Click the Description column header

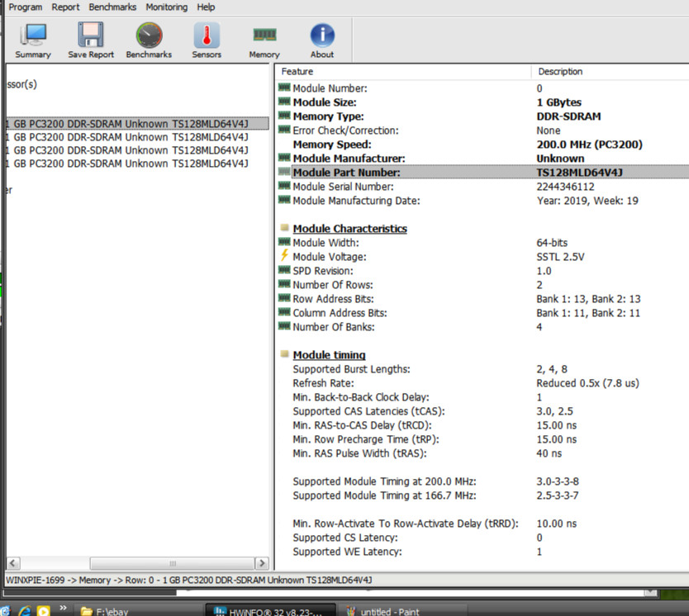pyautogui.click(x=560, y=72)
